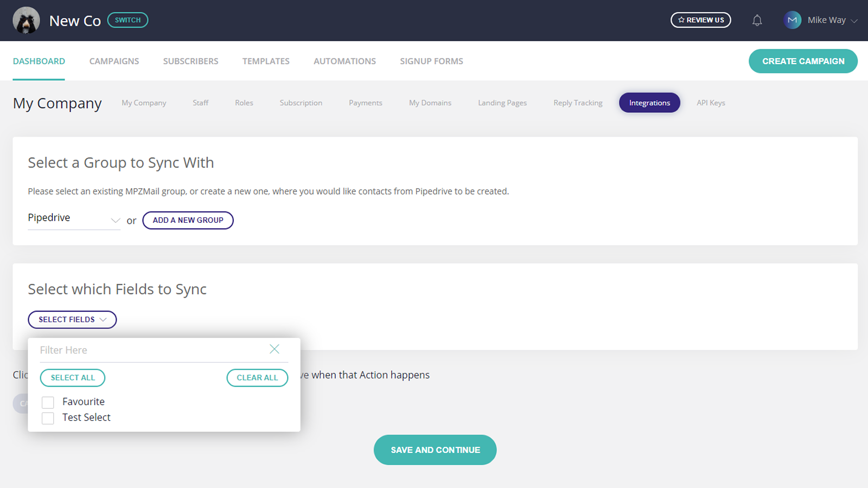Check the Test Select field checkbox
This screenshot has width=868, height=488.
point(48,418)
